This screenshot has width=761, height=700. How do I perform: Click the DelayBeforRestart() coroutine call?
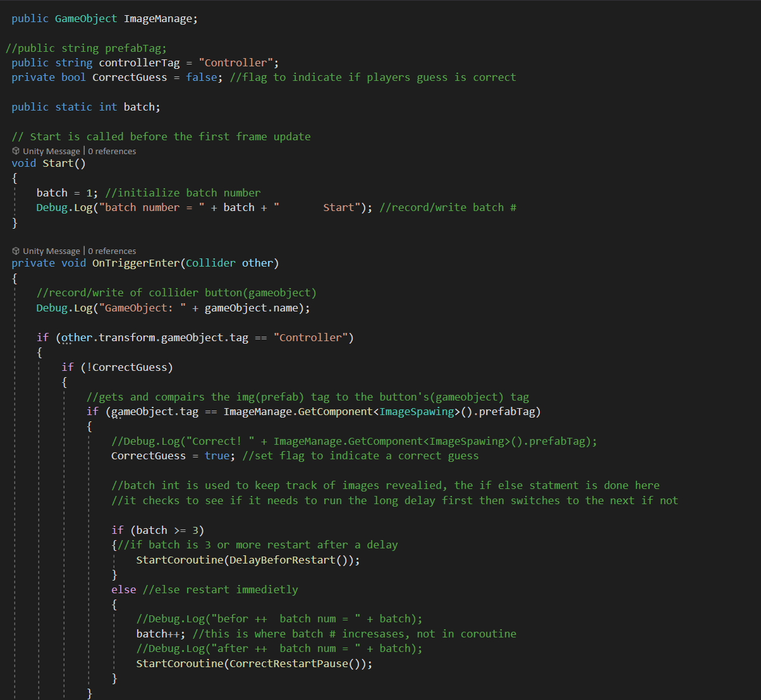pyautogui.click(x=288, y=560)
